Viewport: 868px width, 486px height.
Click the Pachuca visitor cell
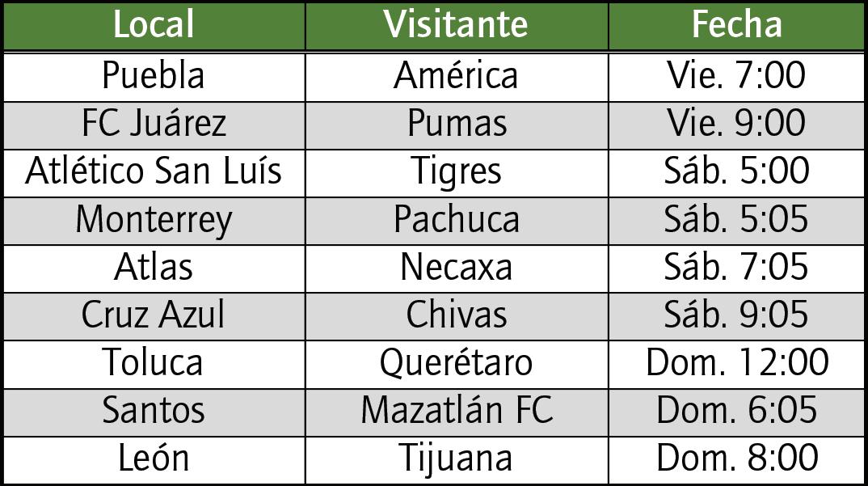(457, 221)
